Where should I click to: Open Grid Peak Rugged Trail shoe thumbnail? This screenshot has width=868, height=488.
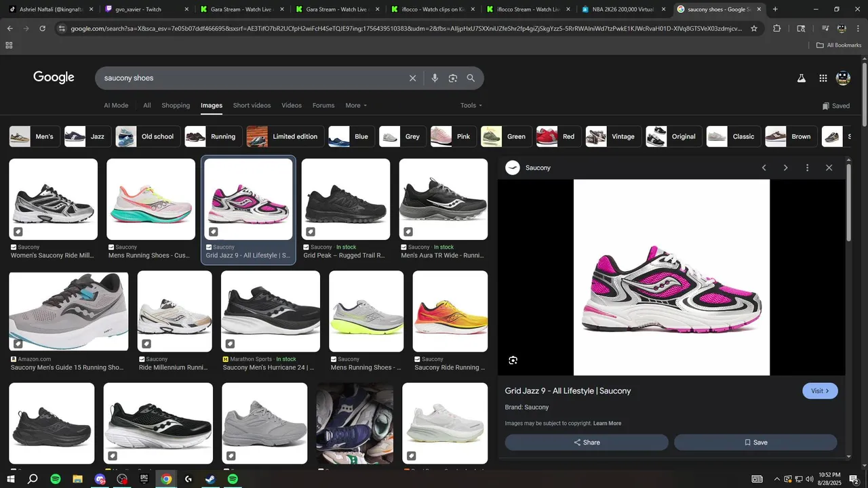tap(346, 199)
